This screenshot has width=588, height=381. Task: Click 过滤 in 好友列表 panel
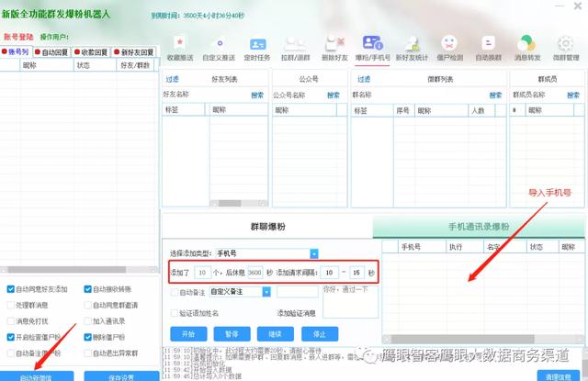click(173, 79)
